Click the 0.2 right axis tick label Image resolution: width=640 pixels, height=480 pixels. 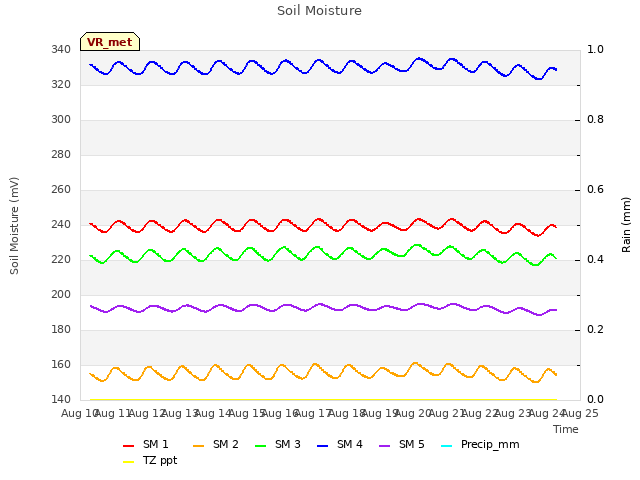pos(595,330)
